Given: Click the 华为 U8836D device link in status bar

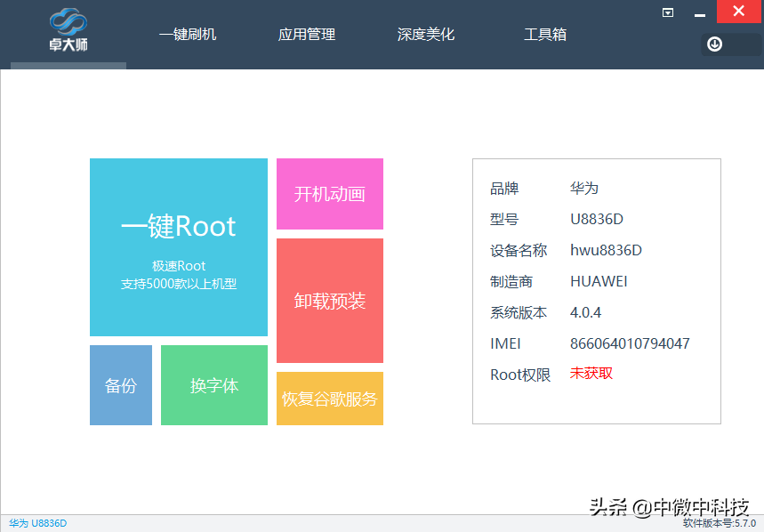Looking at the screenshot, I should tap(37, 523).
